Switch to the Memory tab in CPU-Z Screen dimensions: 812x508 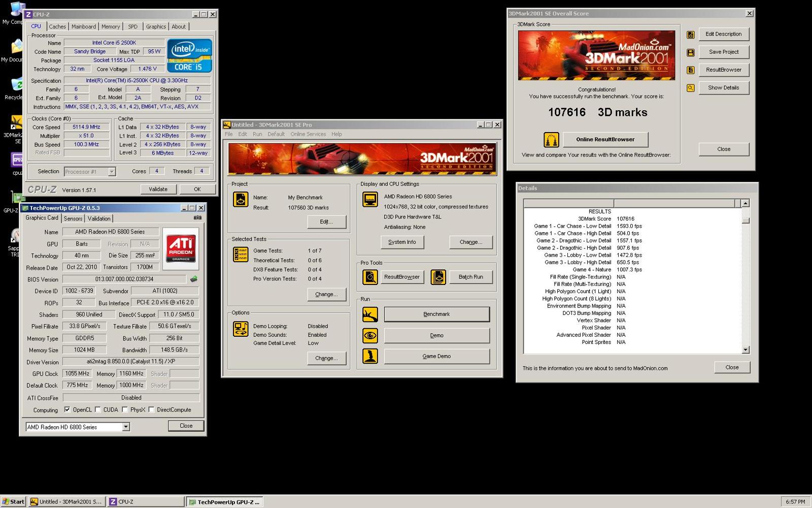(111, 26)
